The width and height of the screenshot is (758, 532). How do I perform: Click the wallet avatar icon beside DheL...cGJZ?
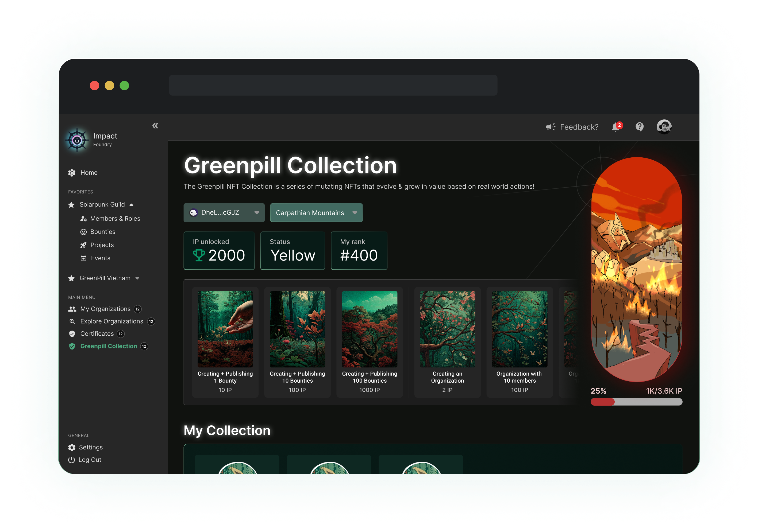click(x=194, y=212)
